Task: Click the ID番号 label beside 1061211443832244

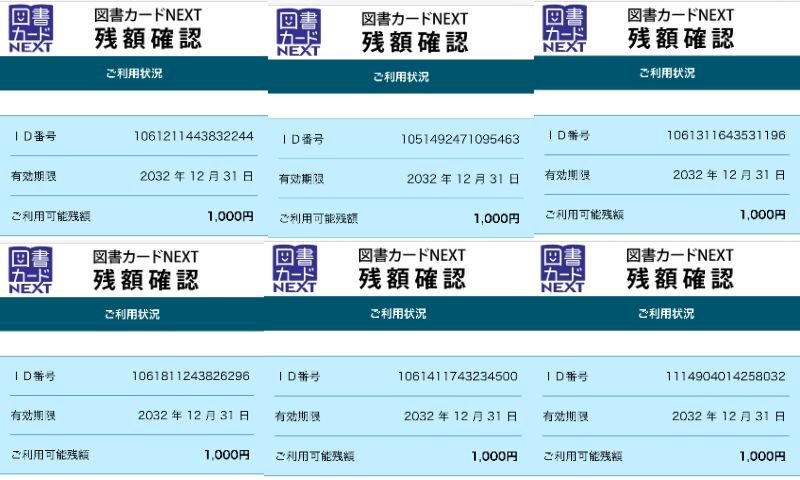Action: point(35,136)
